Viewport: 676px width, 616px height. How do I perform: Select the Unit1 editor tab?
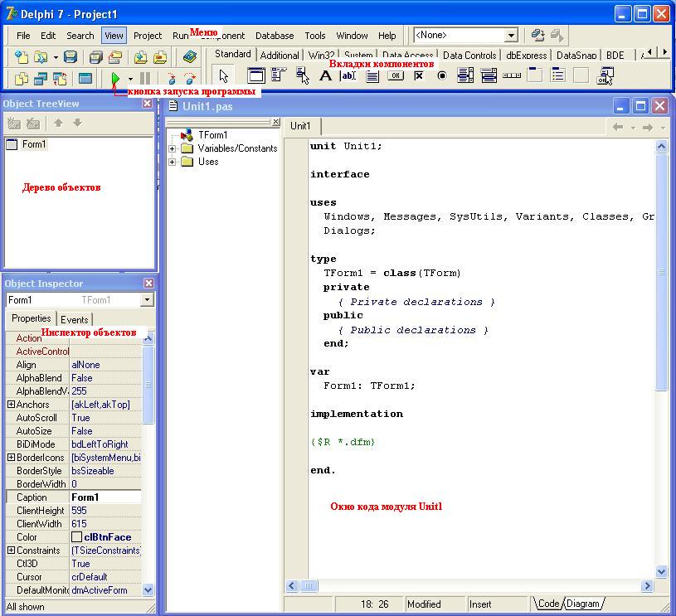300,126
